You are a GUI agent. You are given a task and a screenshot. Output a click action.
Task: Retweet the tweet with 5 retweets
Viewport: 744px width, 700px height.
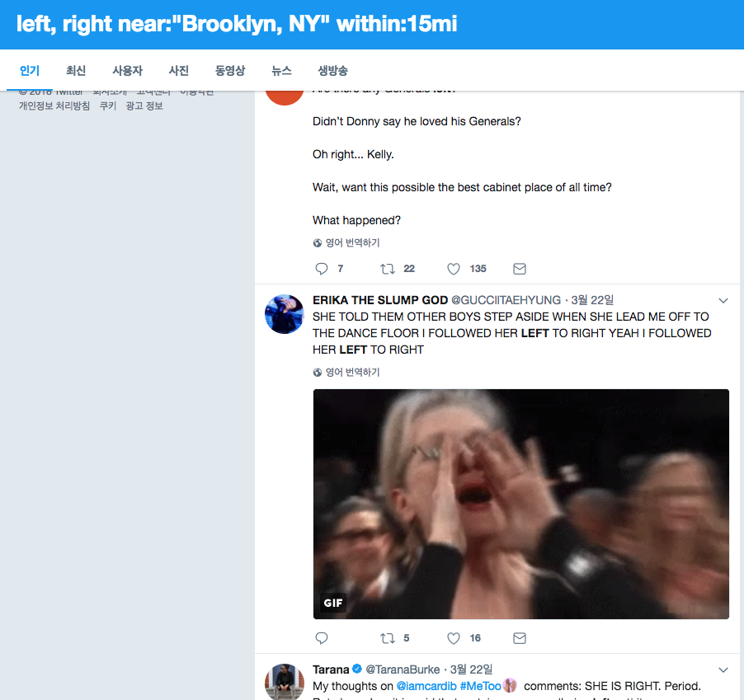[x=387, y=638]
